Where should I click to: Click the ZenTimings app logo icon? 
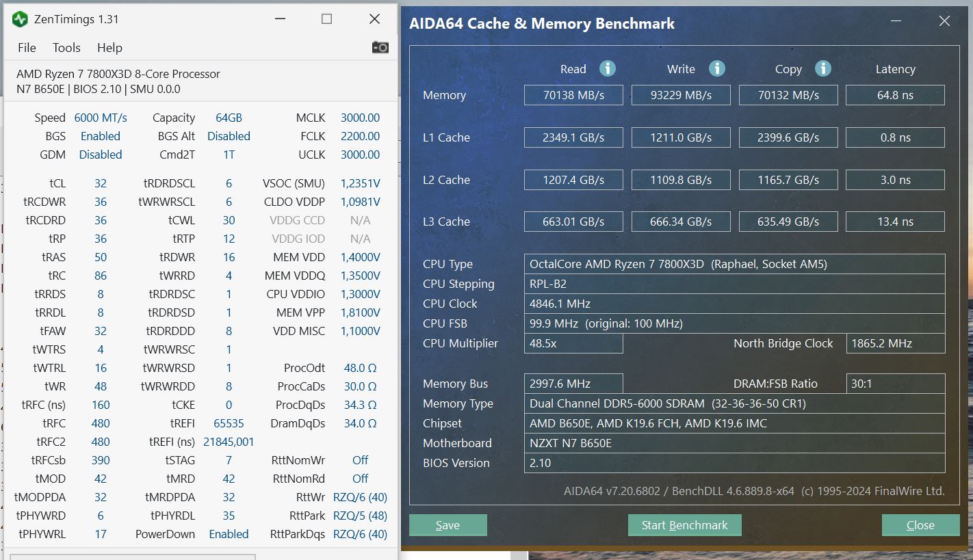pos(21,19)
